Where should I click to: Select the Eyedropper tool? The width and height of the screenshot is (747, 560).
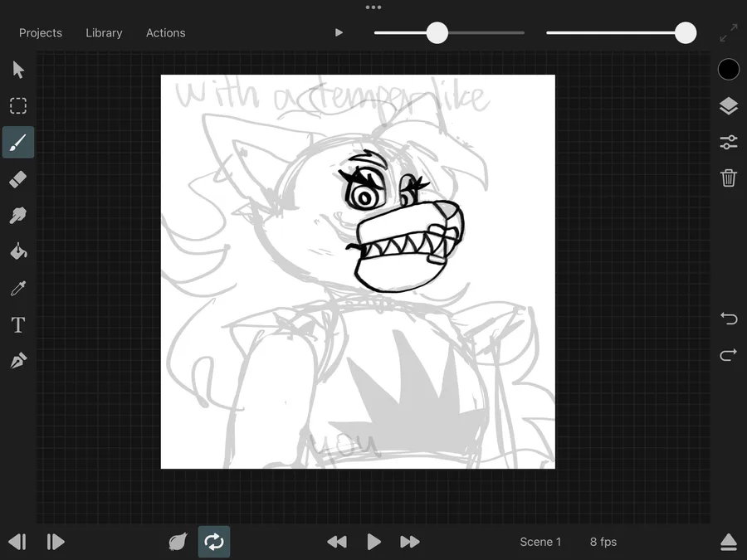coord(18,288)
